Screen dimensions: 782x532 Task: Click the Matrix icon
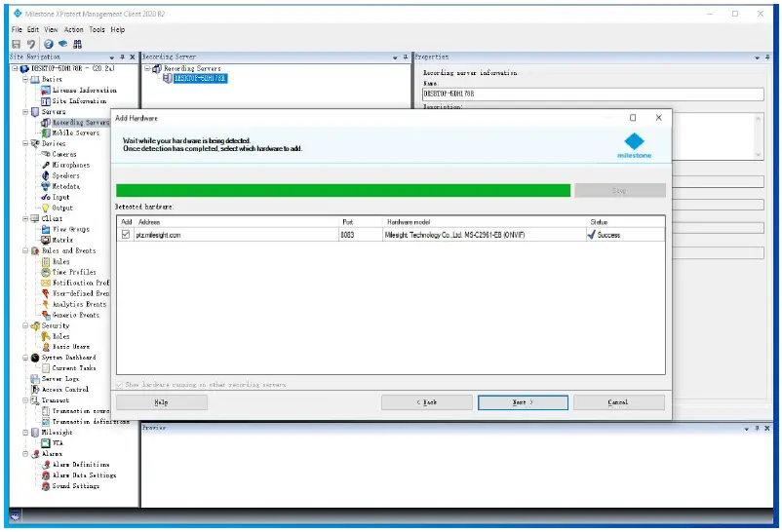(46, 240)
